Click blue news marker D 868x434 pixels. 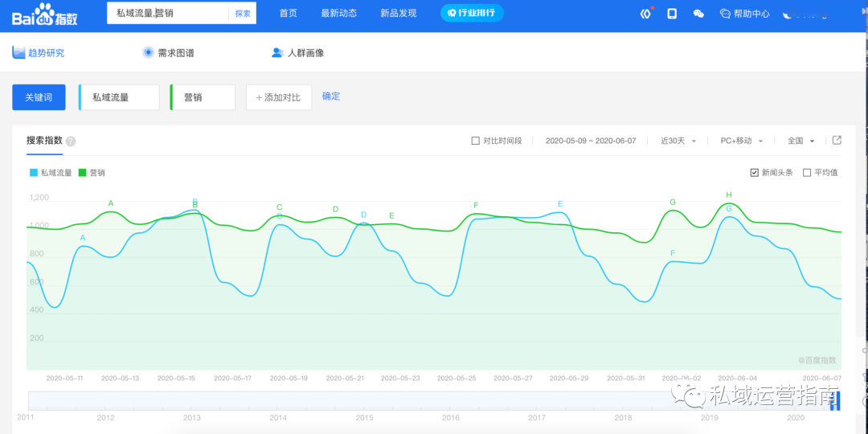(364, 215)
